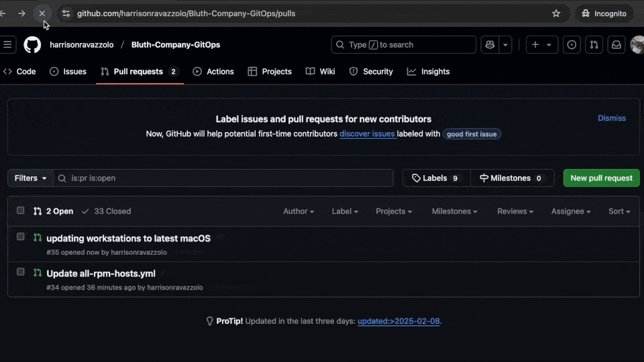
Task: Open harrisonravazzolo profile breadcrumb
Action: tap(81, 45)
